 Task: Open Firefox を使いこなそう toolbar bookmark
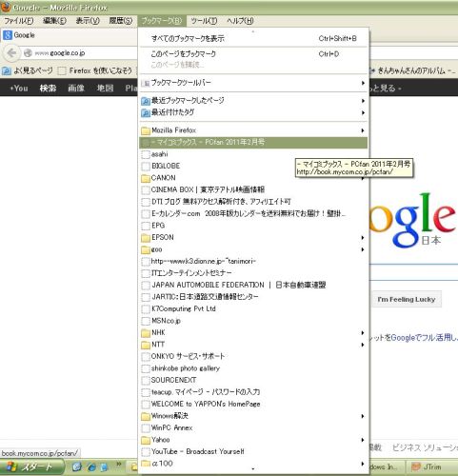point(95,70)
